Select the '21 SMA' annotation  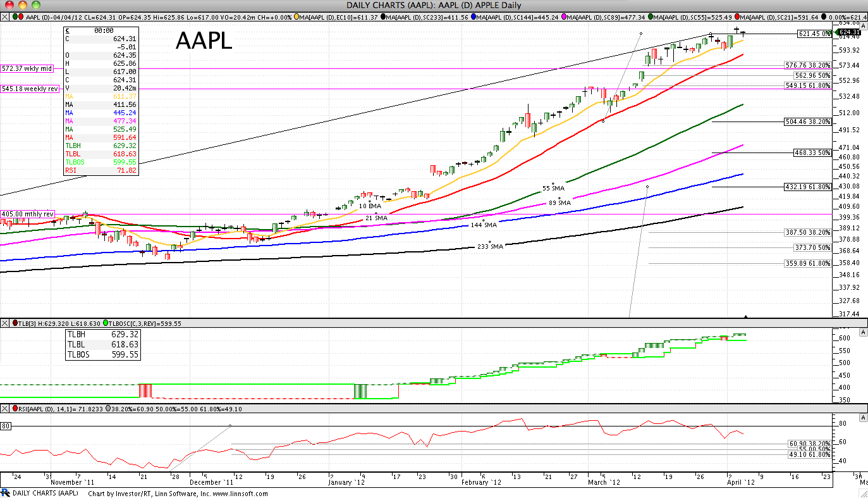(376, 218)
